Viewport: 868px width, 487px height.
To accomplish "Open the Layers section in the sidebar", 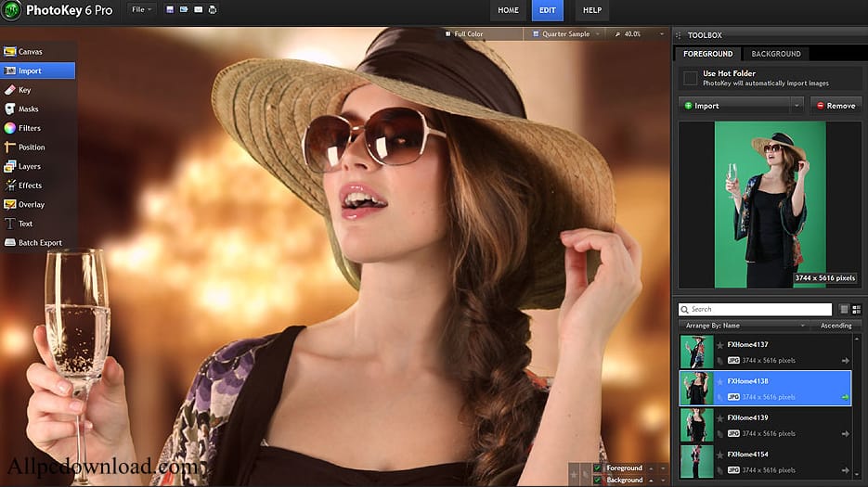I will (38, 166).
